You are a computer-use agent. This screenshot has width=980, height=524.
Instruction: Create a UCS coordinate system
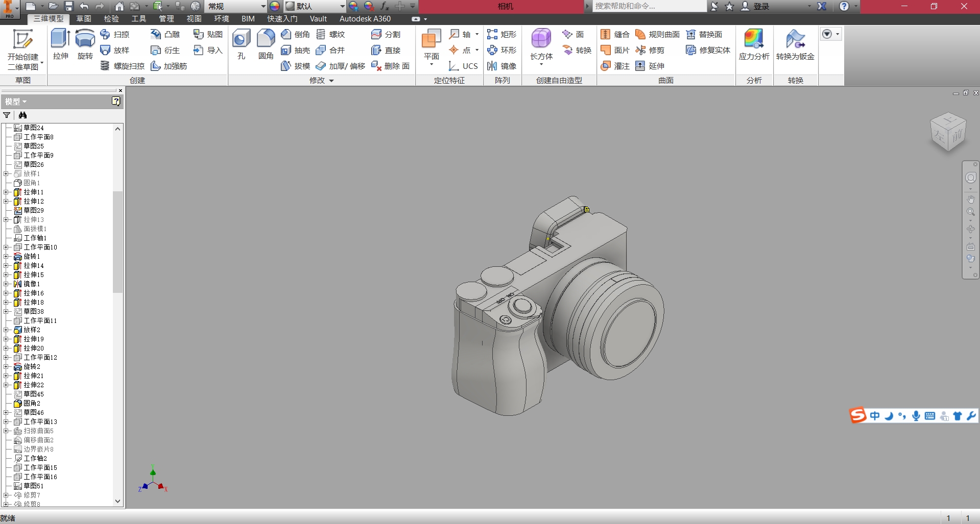click(x=463, y=66)
